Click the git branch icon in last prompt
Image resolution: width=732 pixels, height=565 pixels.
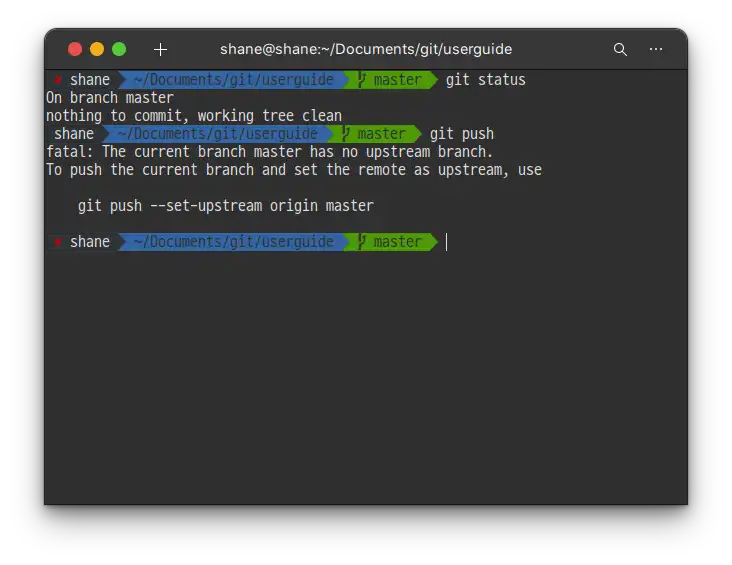[x=361, y=242]
